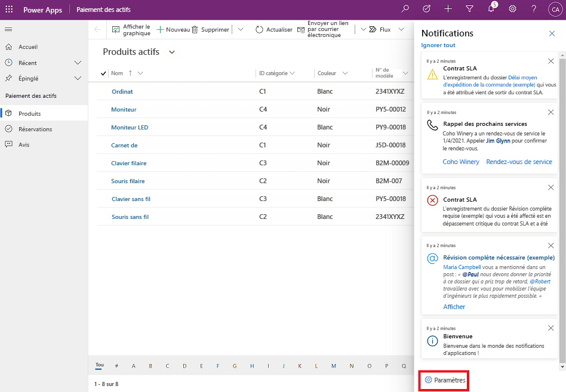Click Supprimer in the command bar
The height and width of the screenshot is (392, 566).
pyautogui.click(x=210, y=30)
